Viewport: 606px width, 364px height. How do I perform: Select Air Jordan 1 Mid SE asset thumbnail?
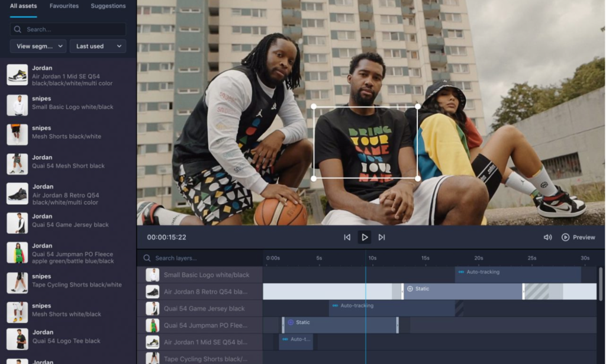tap(17, 75)
